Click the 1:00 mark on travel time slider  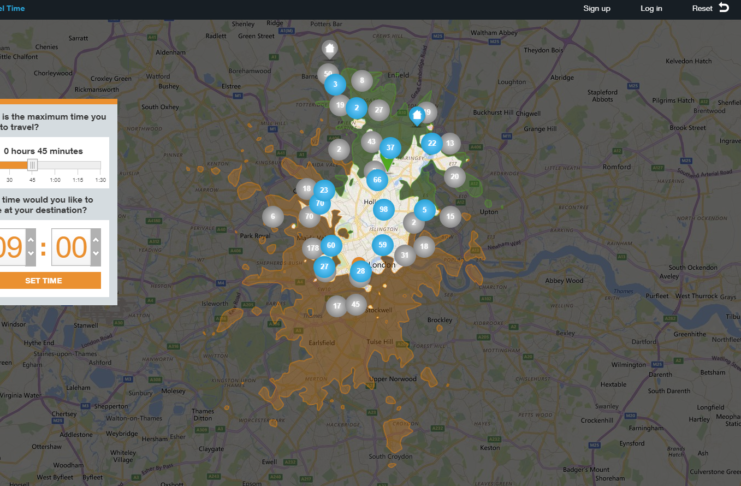55,167
